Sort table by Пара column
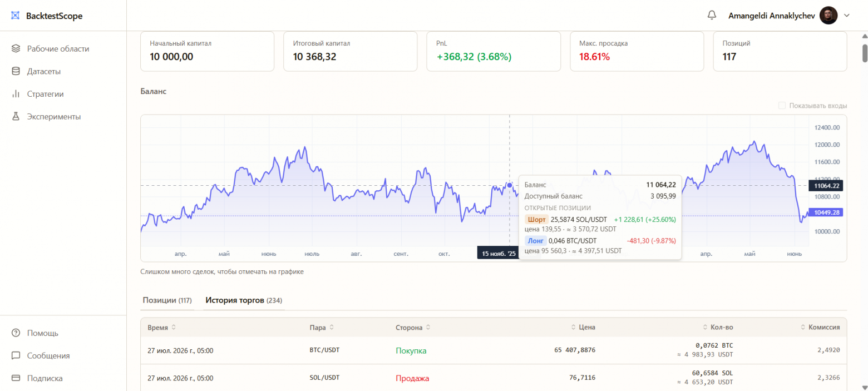Screen dimensions: 868x391 (322, 327)
